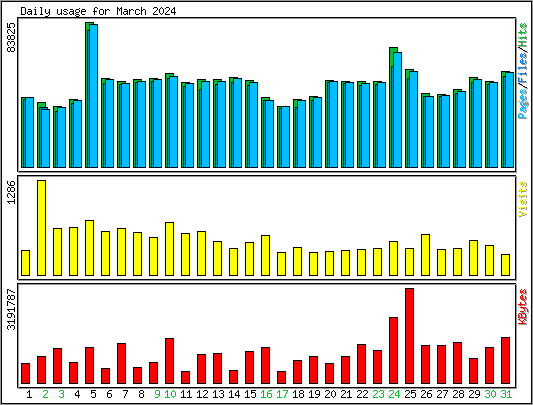
Task: Click the red KBytes bar for day 31
Action: (x=505, y=360)
